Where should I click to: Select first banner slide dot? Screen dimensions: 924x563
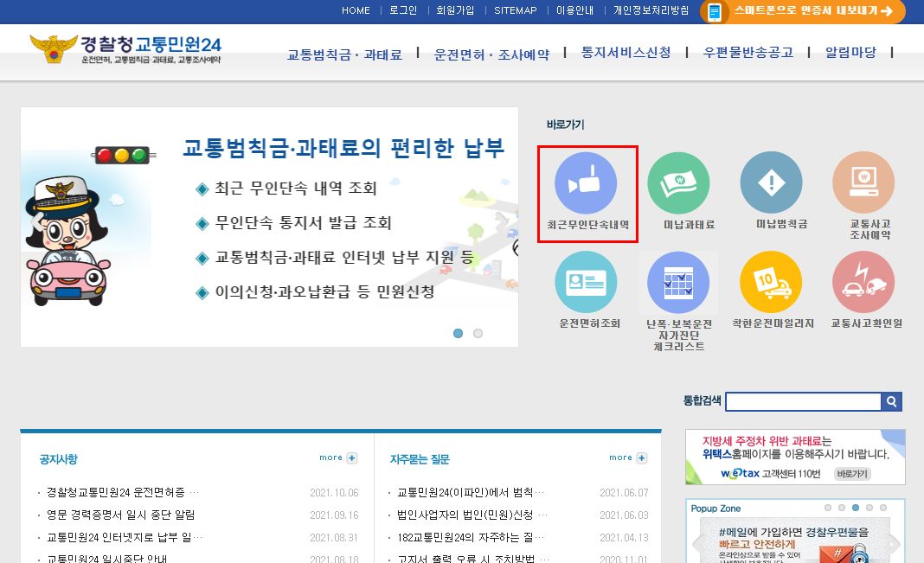(x=458, y=333)
